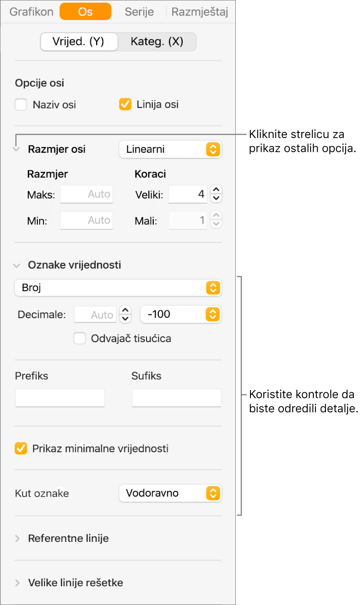
Task: Click the Decimale Auto field
Action: [95, 315]
